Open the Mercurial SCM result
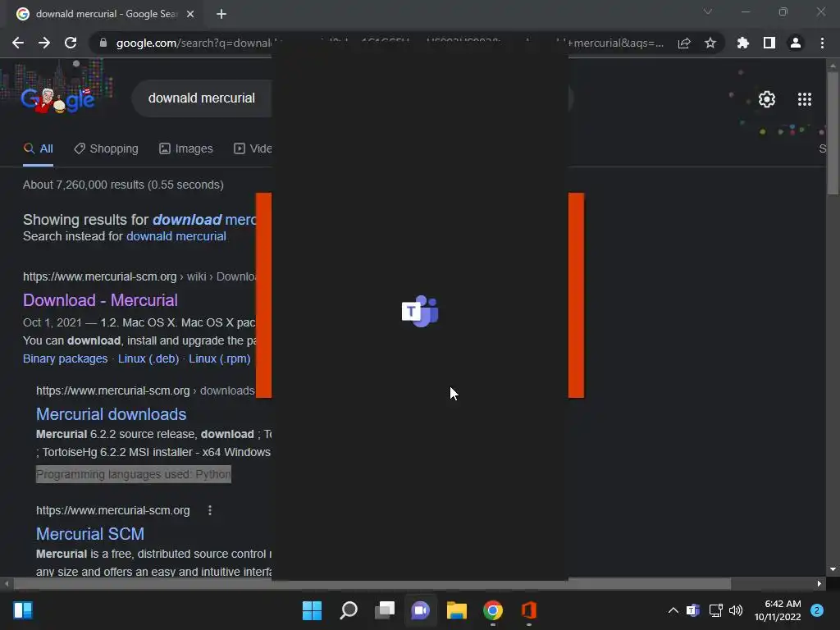 pyautogui.click(x=90, y=534)
